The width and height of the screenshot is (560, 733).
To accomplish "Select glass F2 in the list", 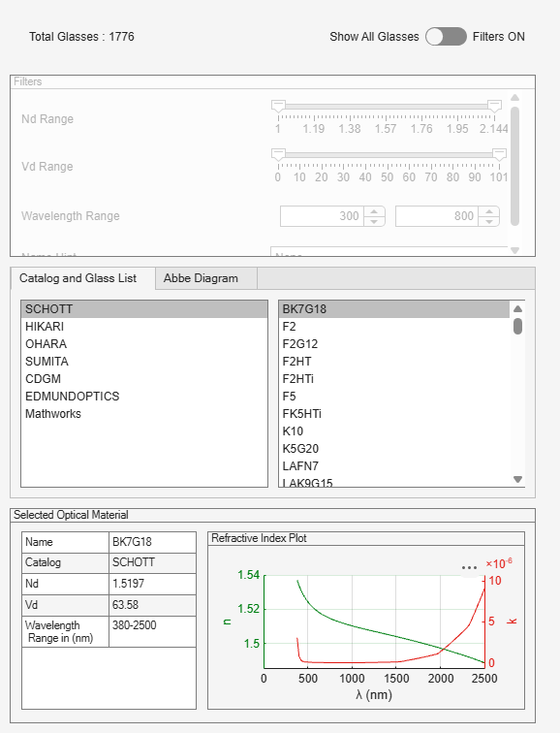I will 394,327.
